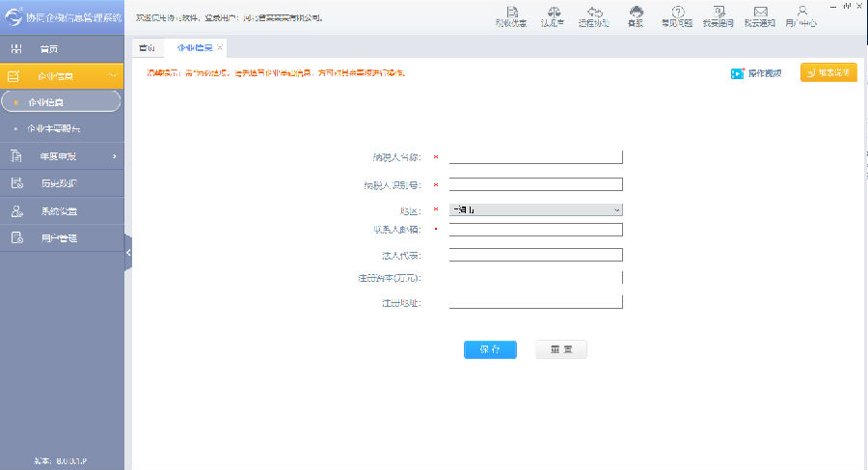
Task: Go to 首页 in the sidebar
Action: pos(62,49)
